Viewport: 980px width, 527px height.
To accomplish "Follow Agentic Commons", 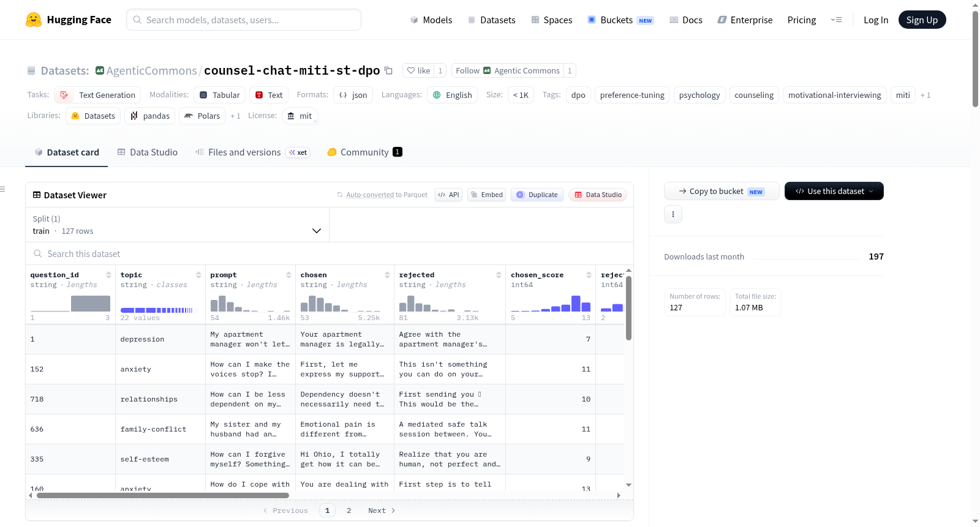I will [507, 70].
